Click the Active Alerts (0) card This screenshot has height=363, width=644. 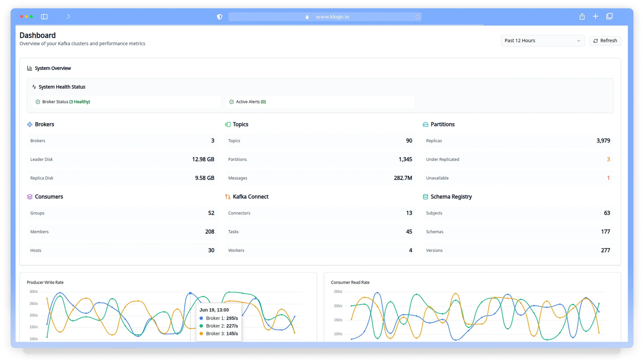click(x=320, y=102)
